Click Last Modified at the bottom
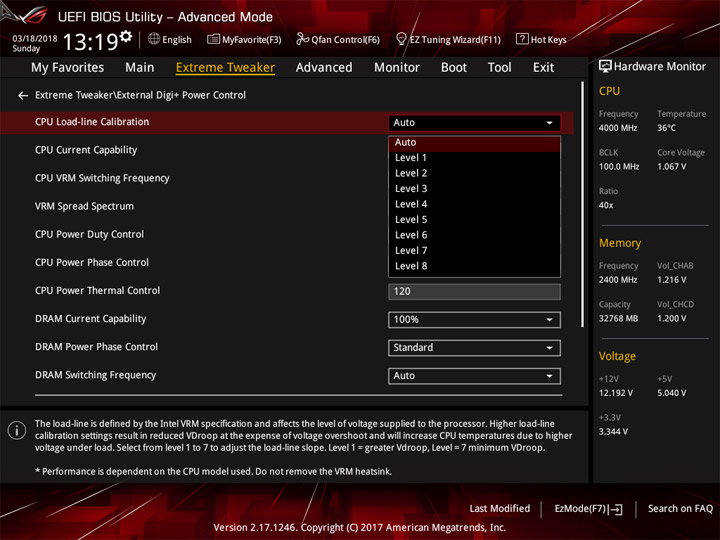 500,508
